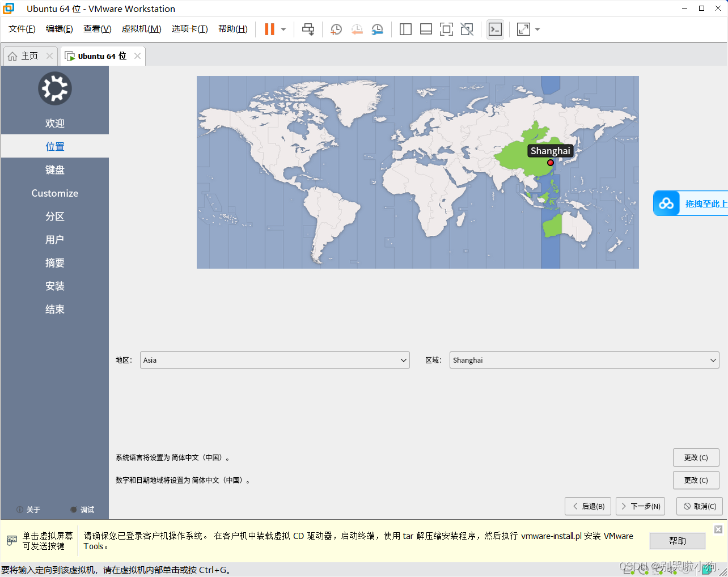The height and width of the screenshot is (577, 728).
Task: Open the 地区 Asia dropdown
Action: pos(275,360)
